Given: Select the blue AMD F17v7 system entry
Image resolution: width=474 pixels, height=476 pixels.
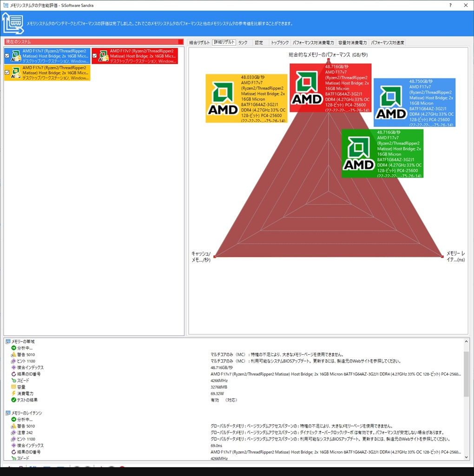Looking at the screenshot, I should pyautogui.click(x=47, y=56).
